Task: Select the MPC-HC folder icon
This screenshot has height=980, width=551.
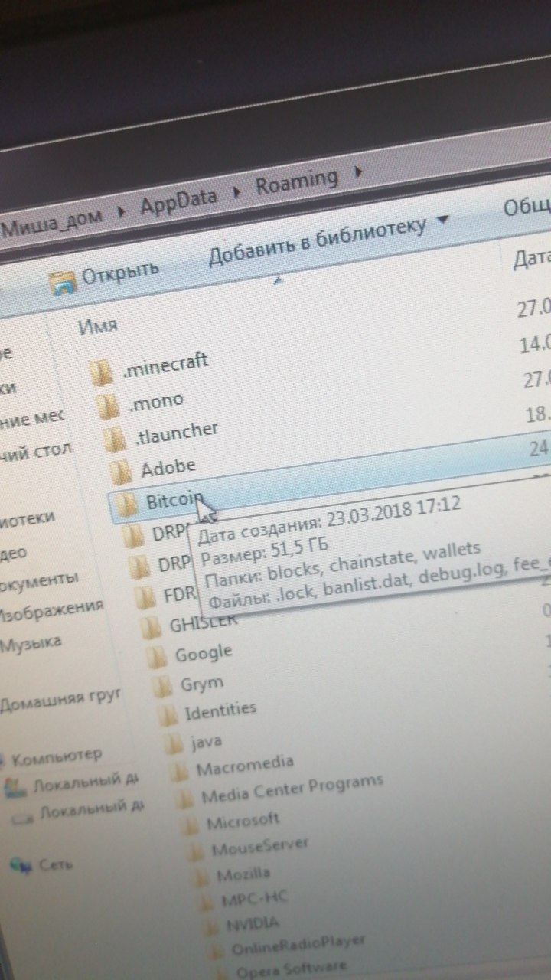Action: pyautogui.click(x=207, y=902)
